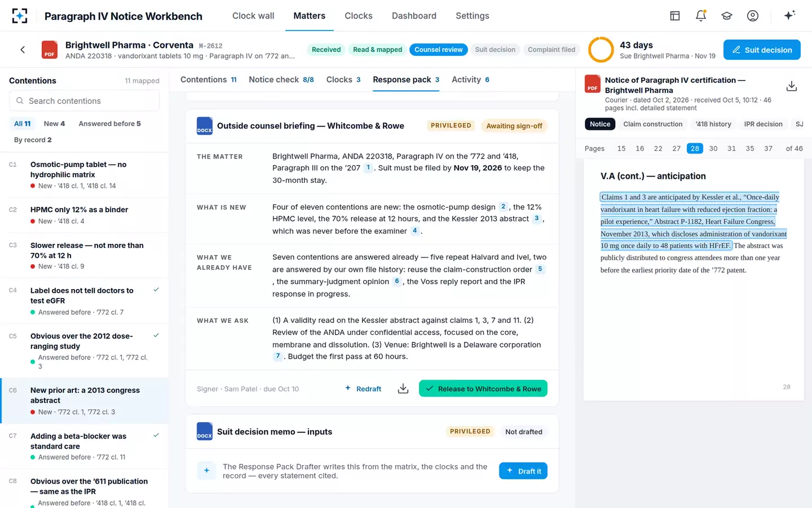
Task: Click the red PDF icon beside Brightwell Pharma · Corventa
Action: pyautogui.click(x=50, y=50)
